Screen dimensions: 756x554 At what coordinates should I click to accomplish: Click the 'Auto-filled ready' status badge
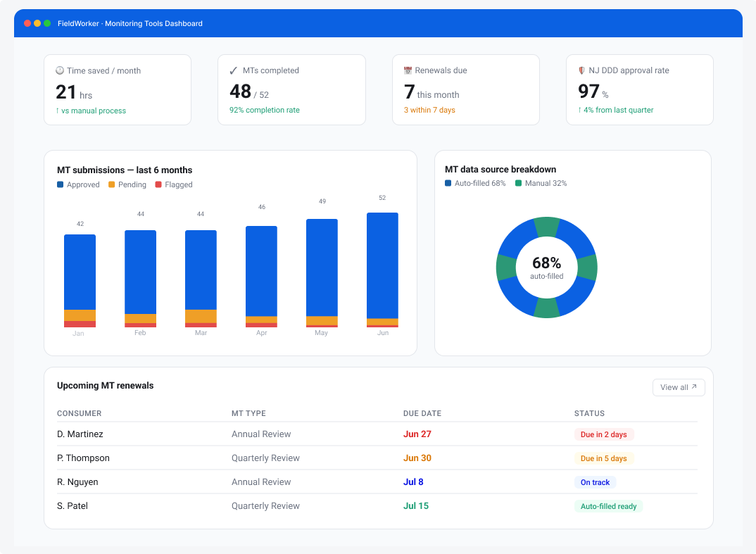click(x=608, y=506)
